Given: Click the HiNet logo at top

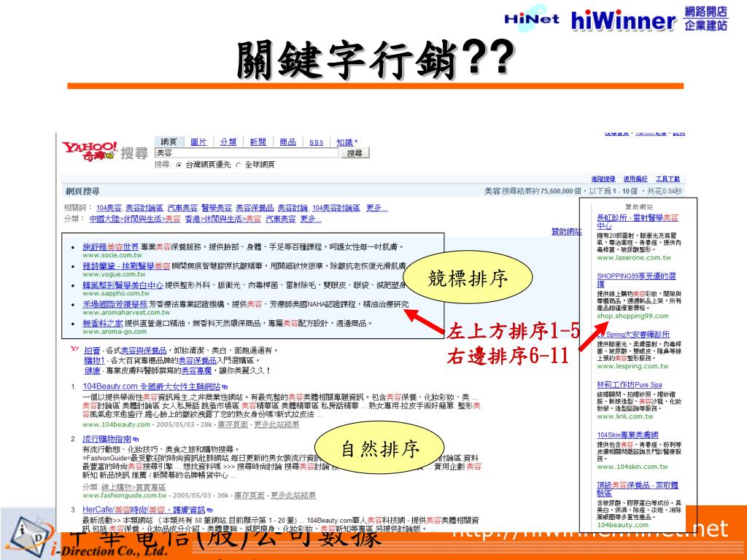Looking at the screenshot, I should pos(532,18).
